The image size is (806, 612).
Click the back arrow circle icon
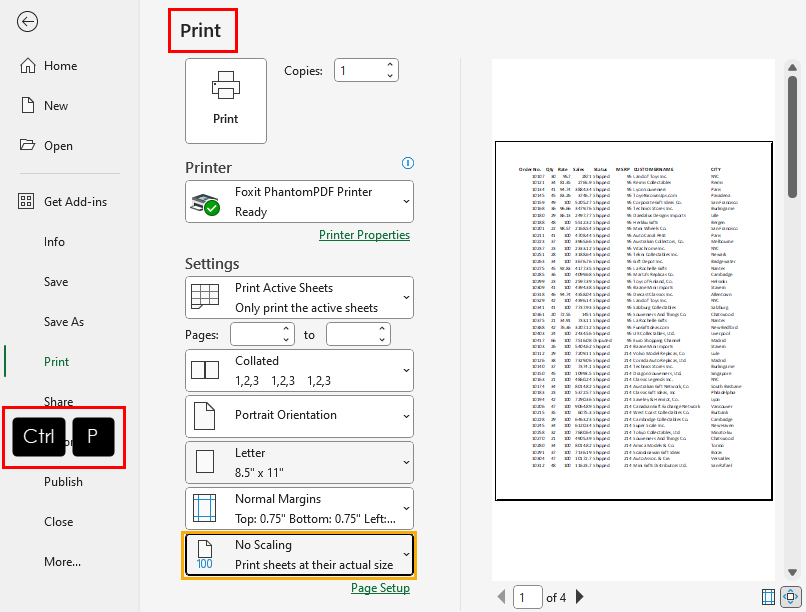point(27,22)
